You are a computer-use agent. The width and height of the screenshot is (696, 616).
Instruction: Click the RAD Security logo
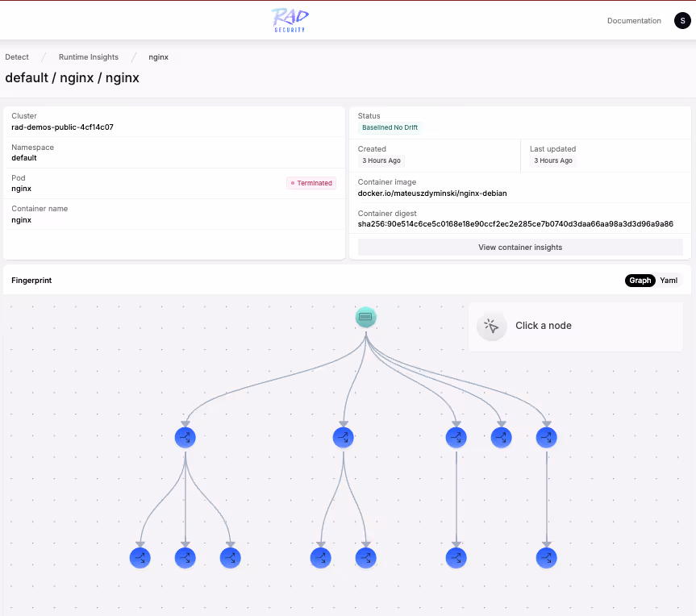click(290, 20)
